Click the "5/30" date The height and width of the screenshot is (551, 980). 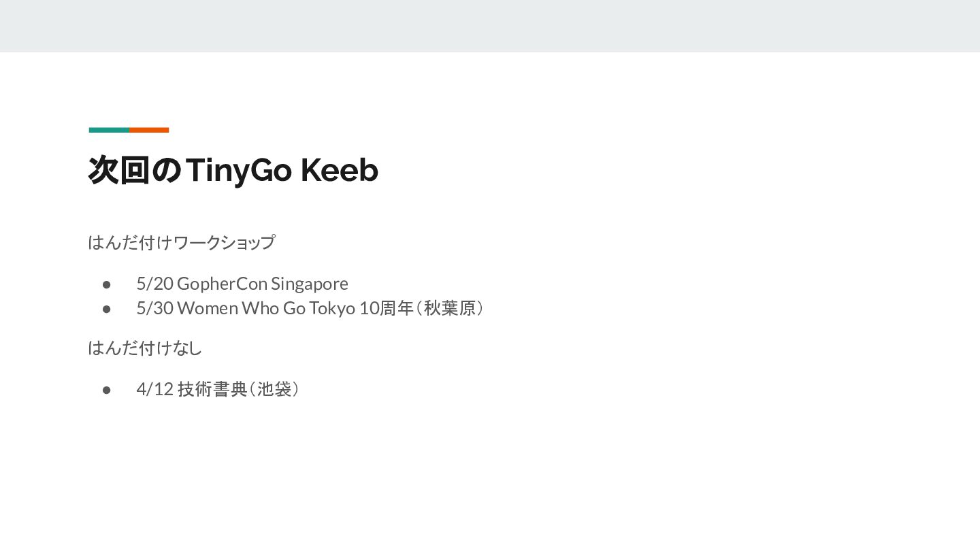coord(154,309)
